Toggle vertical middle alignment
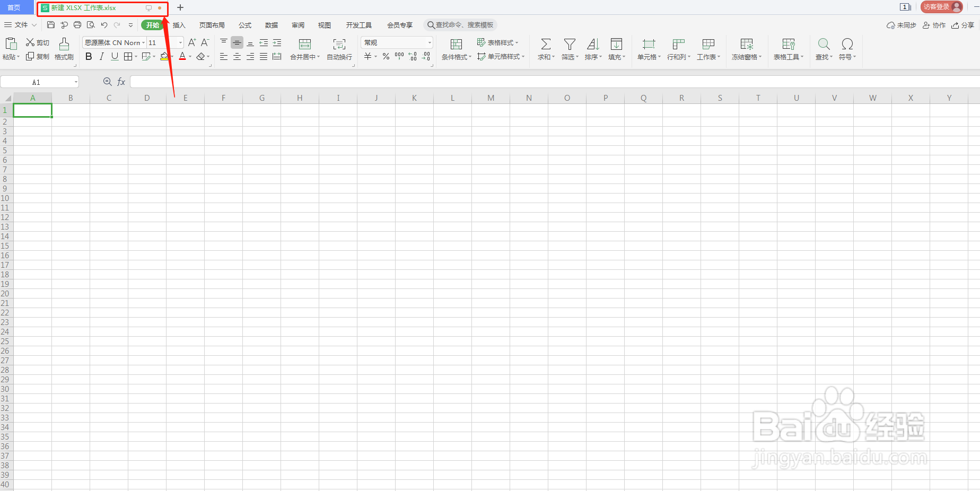Viewport: 980px width, 491px height. click(237, 42)
